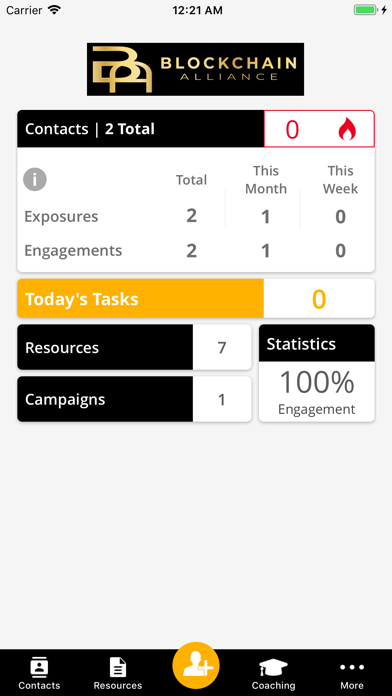Screen dimensions: 392x696
Task: Tap the red hot contacts count 0
Action: point(292,130)
